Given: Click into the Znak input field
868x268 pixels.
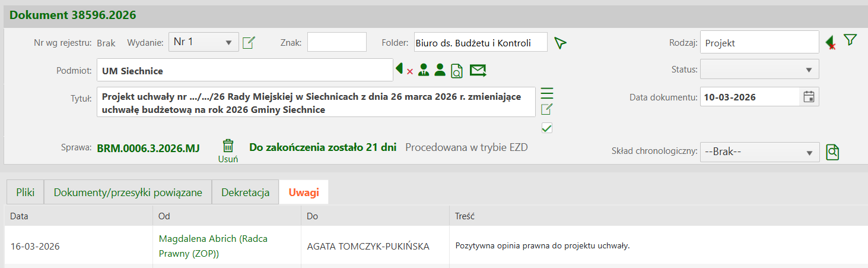Looking at the screenshot, I should click(x=336, y=42).
